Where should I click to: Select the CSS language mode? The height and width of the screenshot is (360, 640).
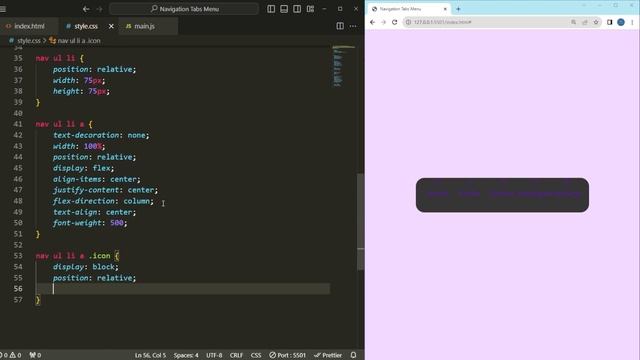(x=256, y=355)
